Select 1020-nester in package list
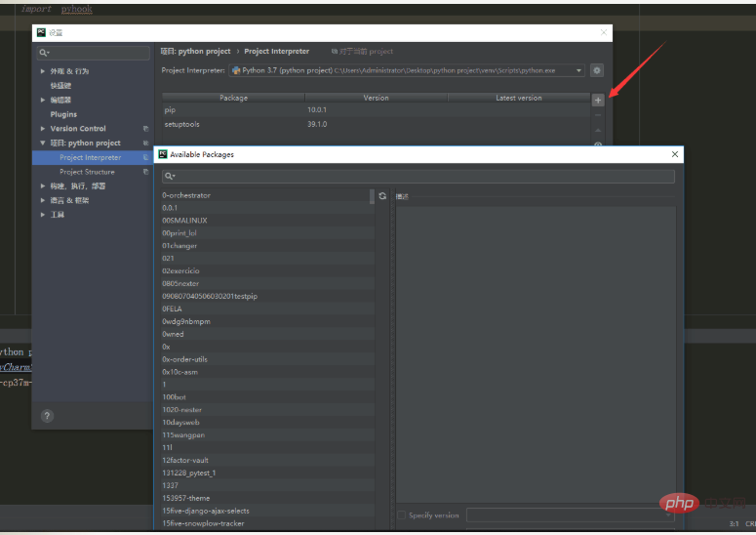756x535 pixels. [267, 410]
